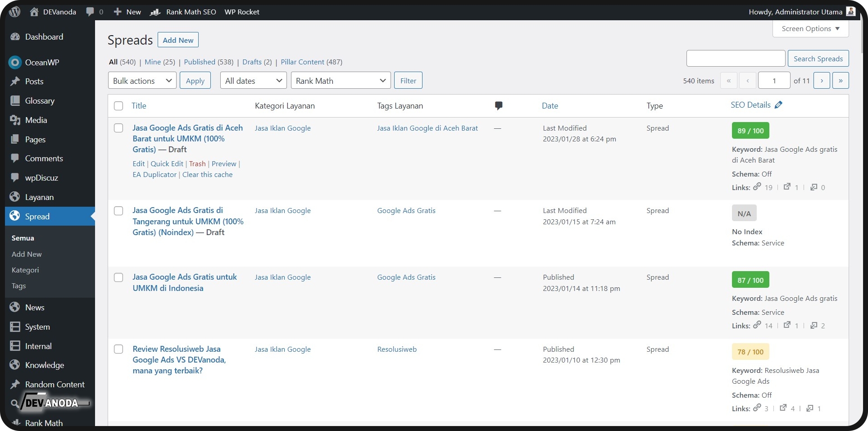Click Quick Edit for Aceh Barat post
This screenshot has width=868, height=431.
click(167, 164)
